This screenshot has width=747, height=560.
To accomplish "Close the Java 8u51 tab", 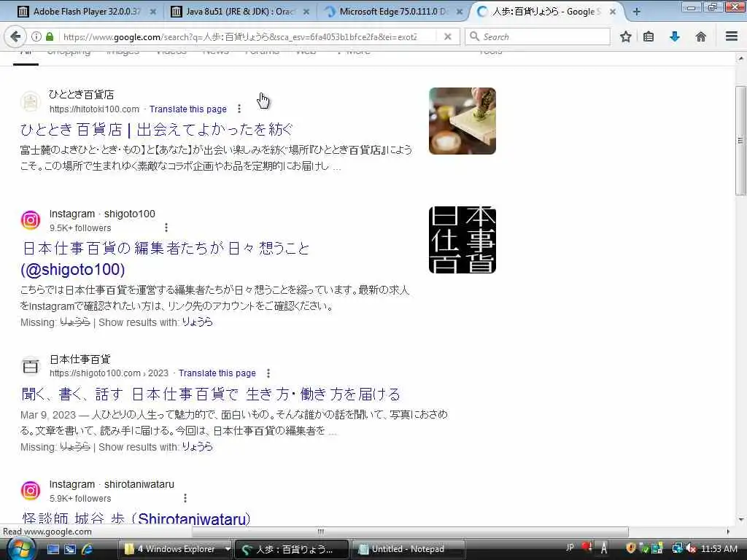I will pos(306,12).
